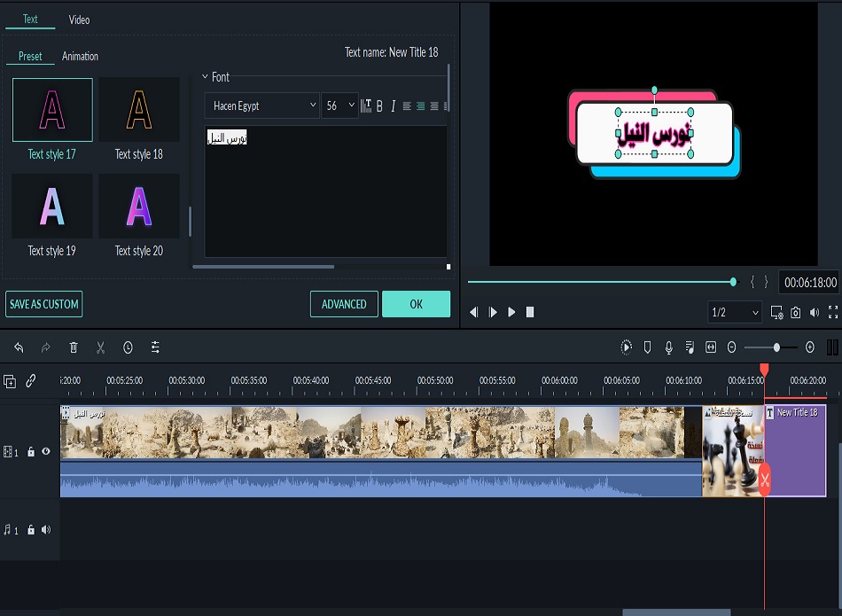Open the Hacen Egypt font dropdown
Screen dimensions: 842x616
tap(262, 105)
